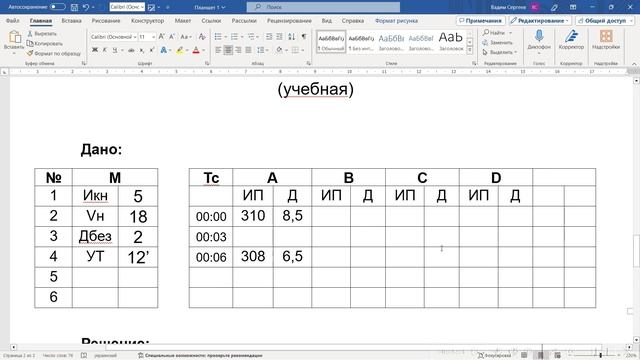This screenshot has width=640, height=360.
Task: Click the Вставить paste icon
Action: 14,38
